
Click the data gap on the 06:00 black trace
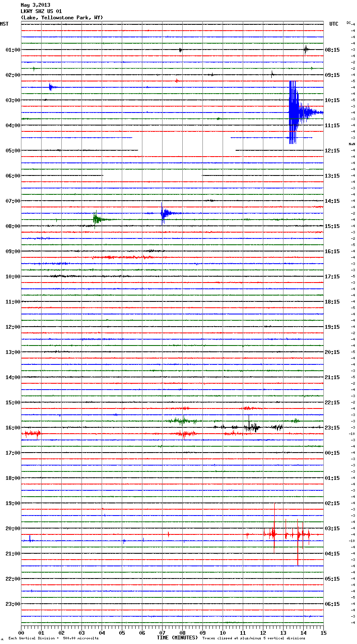point(152,175)
